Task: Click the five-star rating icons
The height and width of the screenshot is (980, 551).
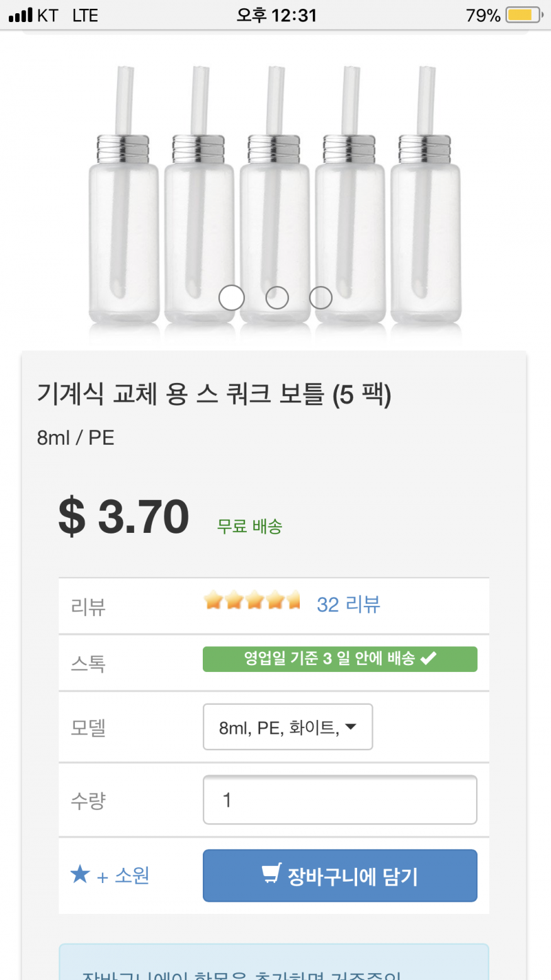Action: tap(252, 601)
